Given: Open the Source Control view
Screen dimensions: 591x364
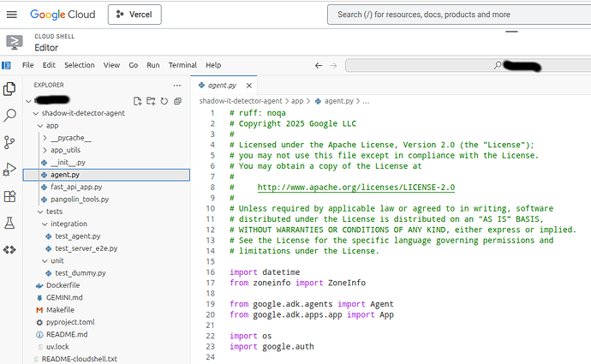Looking at the screenshot, I should (10, 142).
